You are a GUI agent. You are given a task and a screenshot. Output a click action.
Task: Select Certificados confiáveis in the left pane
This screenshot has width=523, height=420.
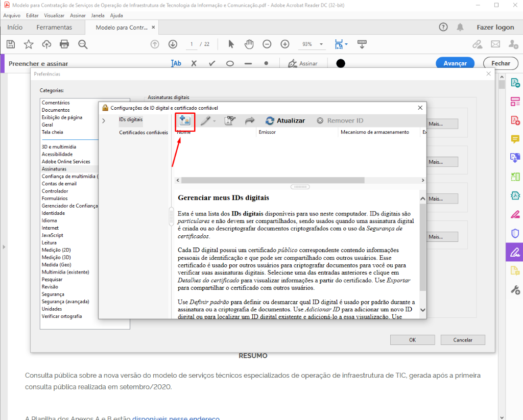pos(144,133)
